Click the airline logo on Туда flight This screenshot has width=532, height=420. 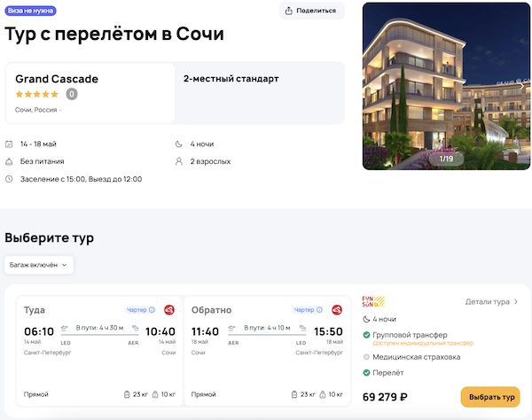coord(168,310)
